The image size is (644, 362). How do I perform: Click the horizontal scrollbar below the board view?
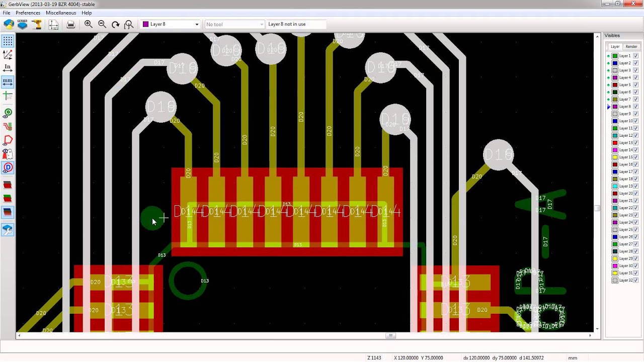[390, 335]
